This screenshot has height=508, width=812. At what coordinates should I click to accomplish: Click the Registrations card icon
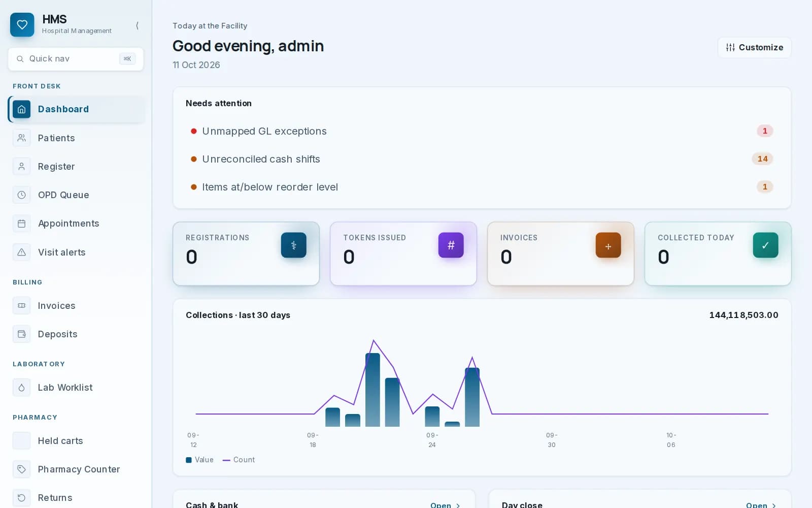point(293,245)
